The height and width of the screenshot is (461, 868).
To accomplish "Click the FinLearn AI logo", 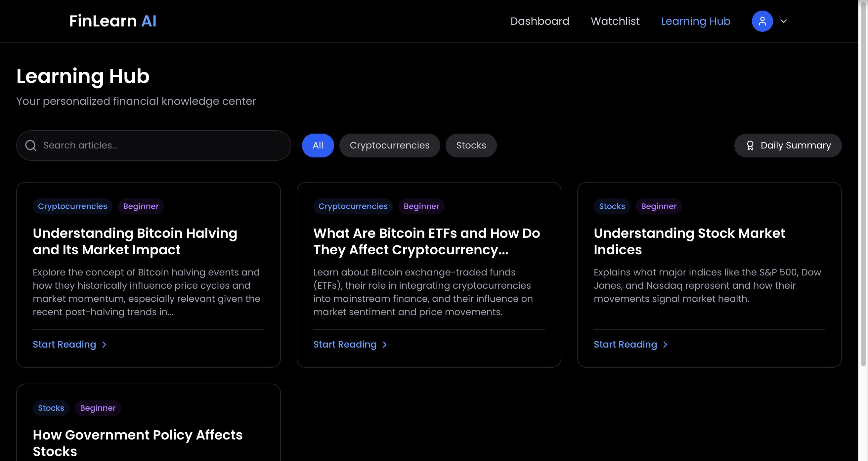I will click(x=112, y=21).
